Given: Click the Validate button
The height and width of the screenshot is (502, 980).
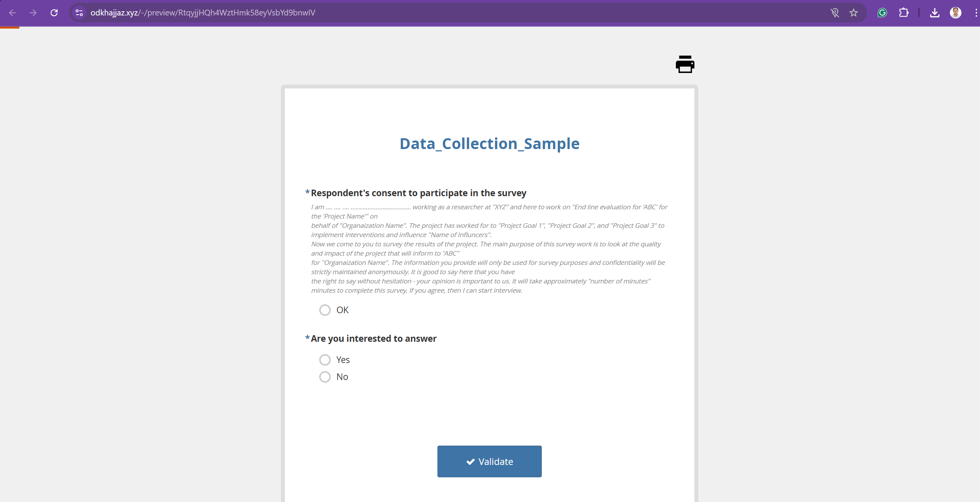Looking at the screenshot, I should (x=489, y=461).
